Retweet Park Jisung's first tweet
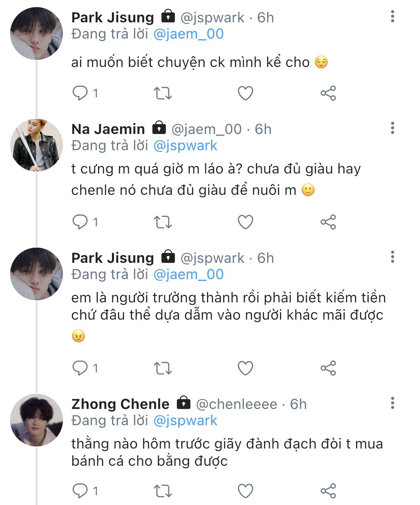 click(163, 93)
